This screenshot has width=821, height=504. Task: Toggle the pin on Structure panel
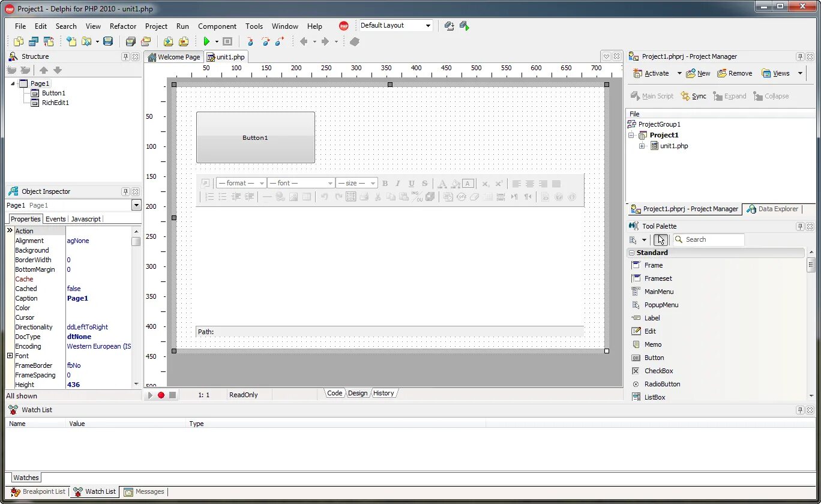pos(125,56)
